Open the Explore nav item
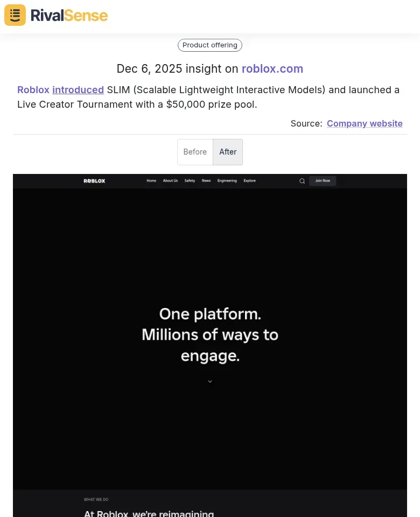 click(x=249, y=181)
